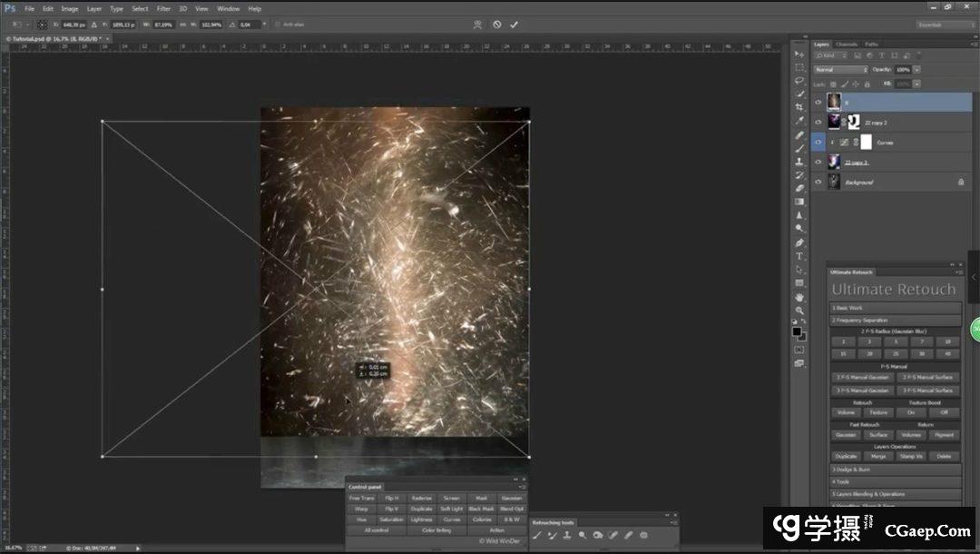Cancel the transform with the circle-slash icon

tap(496, 25)
